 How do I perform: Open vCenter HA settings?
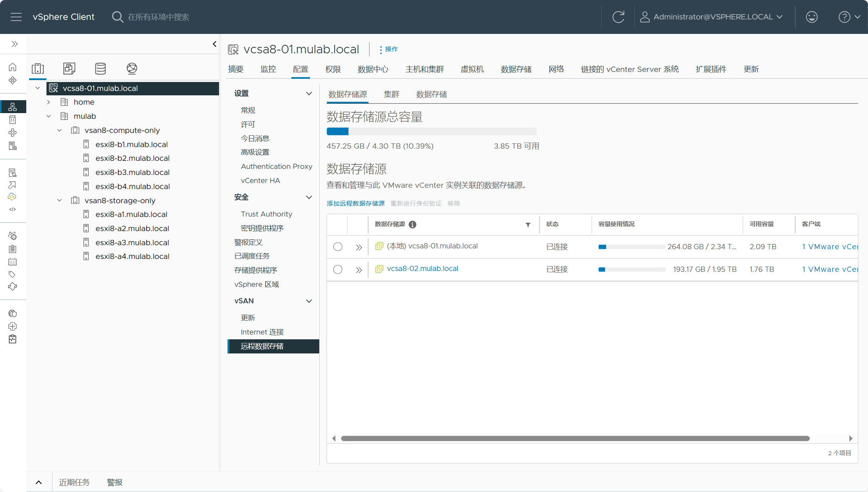[260, 181]
